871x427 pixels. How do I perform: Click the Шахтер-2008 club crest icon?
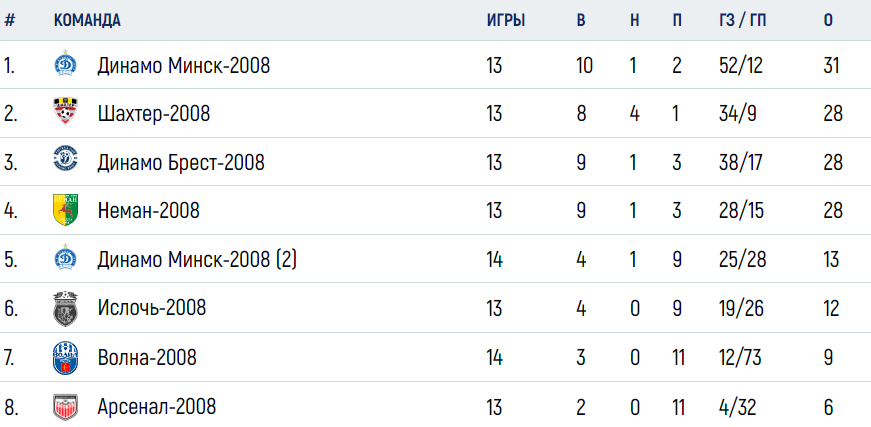(x=66, y=110)
